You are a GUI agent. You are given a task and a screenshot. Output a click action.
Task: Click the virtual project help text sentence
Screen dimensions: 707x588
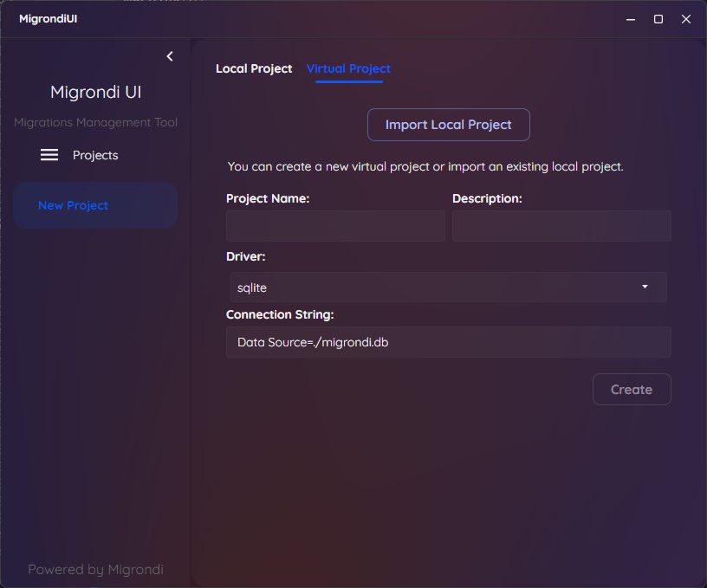[425, 167]
